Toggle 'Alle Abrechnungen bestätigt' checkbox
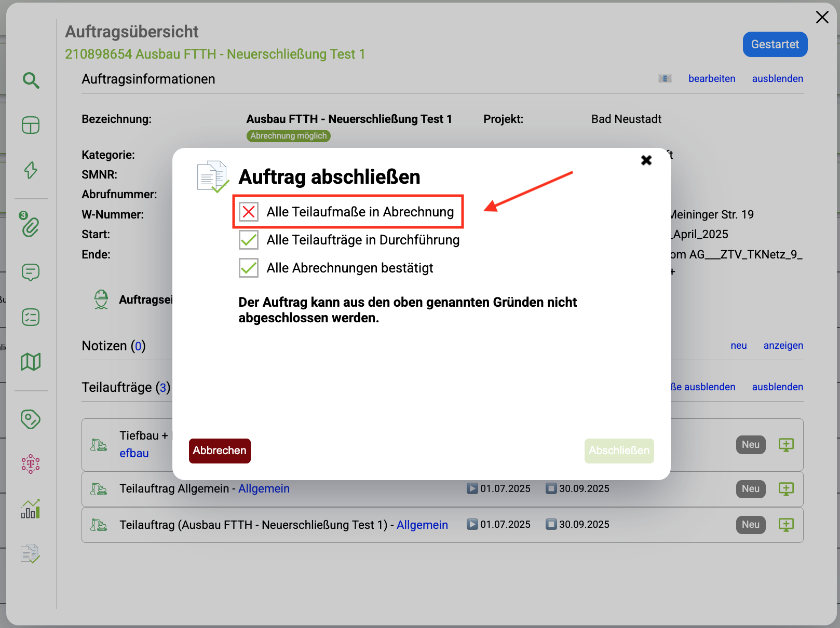The width and height of the screenshot is (840, 628). pos(249,268)
